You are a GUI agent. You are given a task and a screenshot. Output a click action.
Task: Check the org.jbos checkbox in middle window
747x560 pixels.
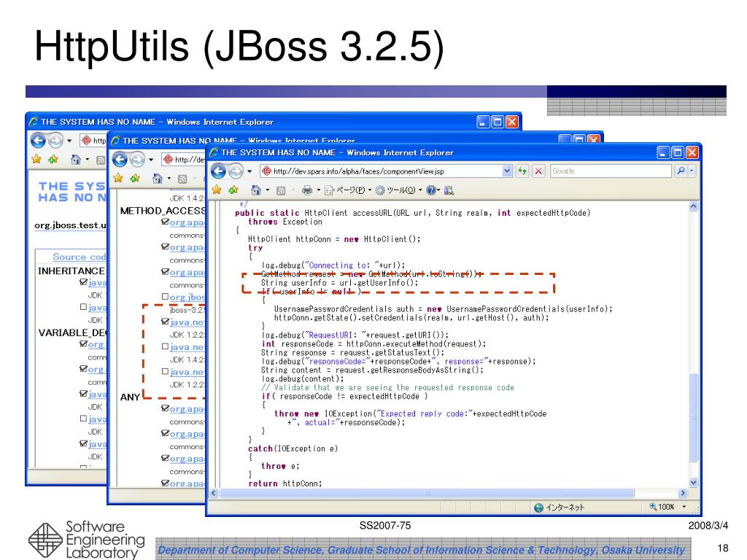coord(165,296)
